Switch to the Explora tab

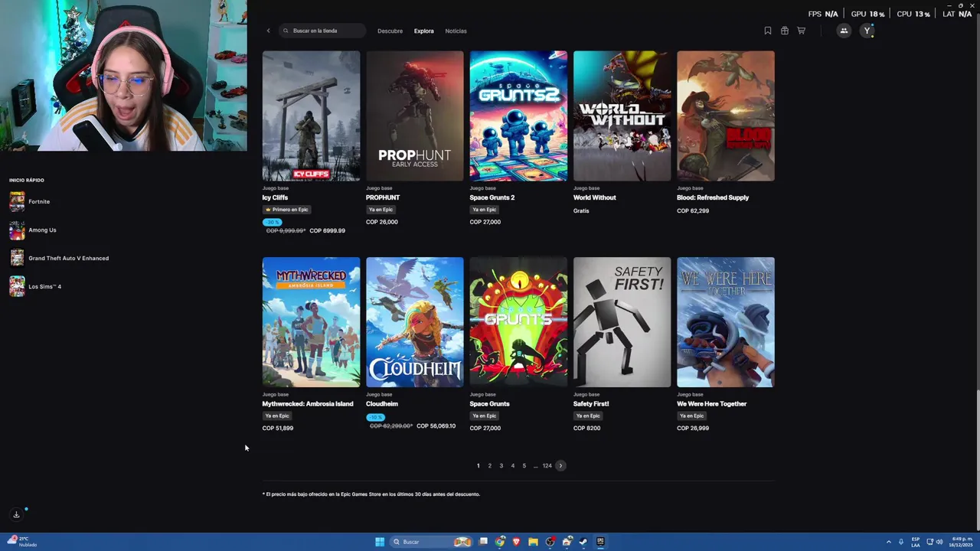(423, 31)
